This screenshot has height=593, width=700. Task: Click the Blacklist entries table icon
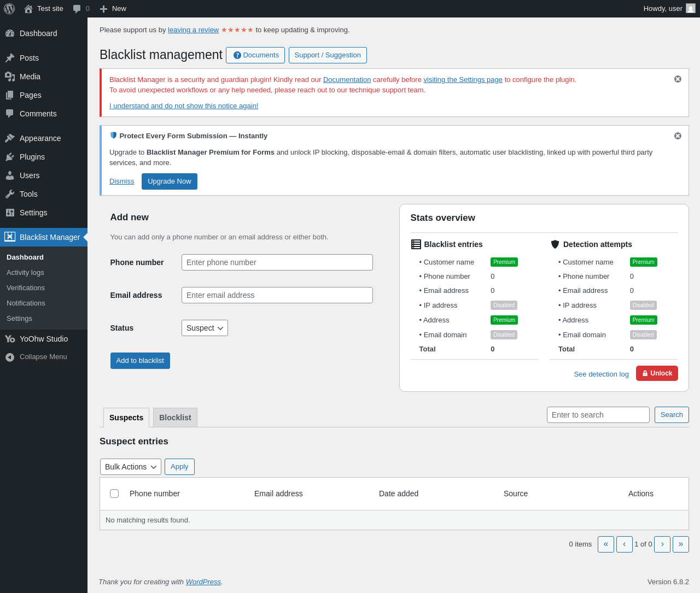coord(416,244)
